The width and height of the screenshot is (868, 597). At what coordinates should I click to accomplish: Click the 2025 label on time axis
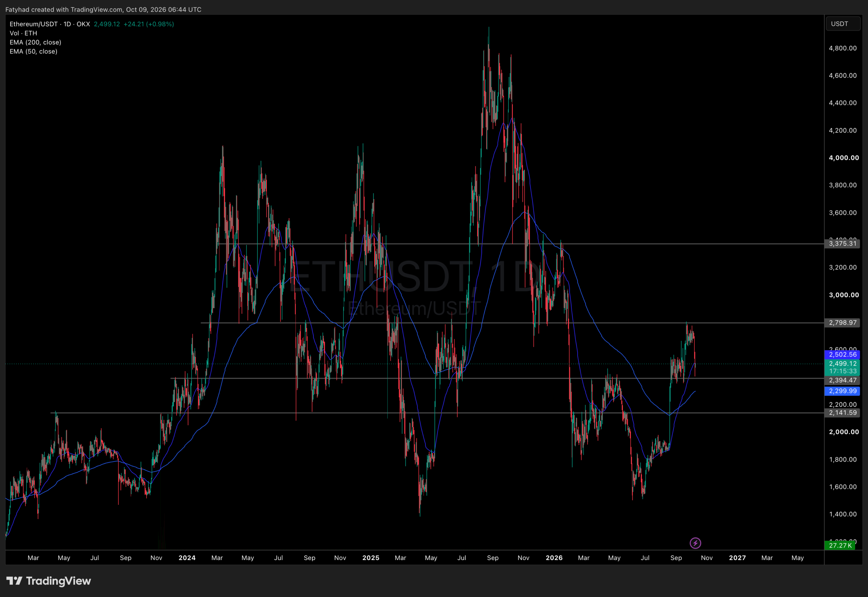click(x=371, y=558)
